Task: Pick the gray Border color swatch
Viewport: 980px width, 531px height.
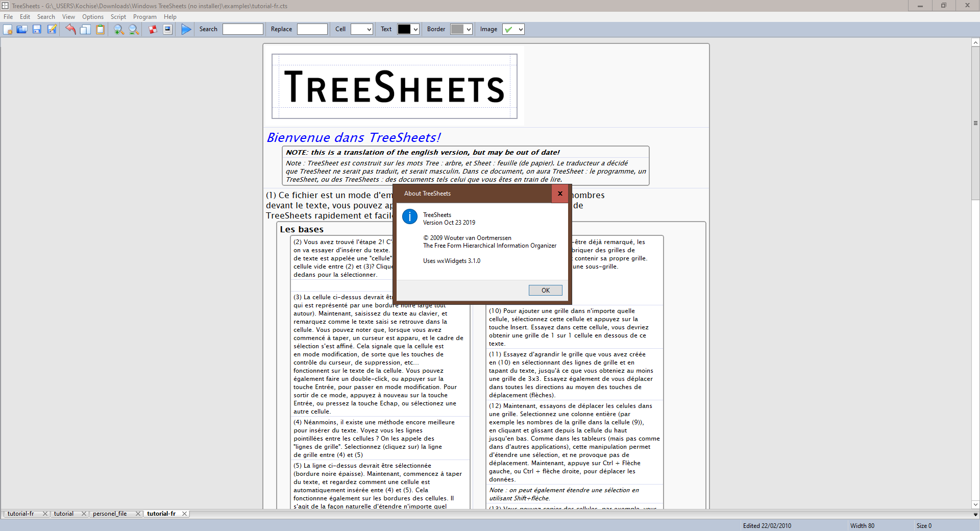Action: (457, 29)
